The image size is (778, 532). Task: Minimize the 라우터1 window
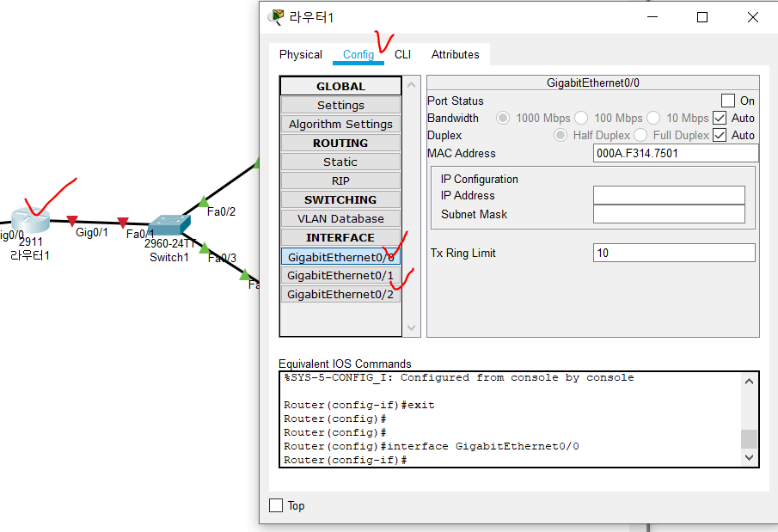(652, 17)
